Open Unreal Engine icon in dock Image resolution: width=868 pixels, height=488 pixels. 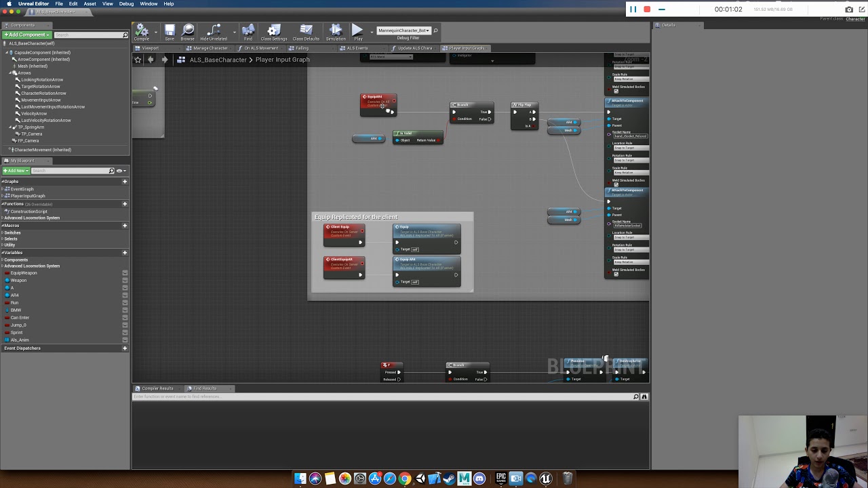coord(546,479)
